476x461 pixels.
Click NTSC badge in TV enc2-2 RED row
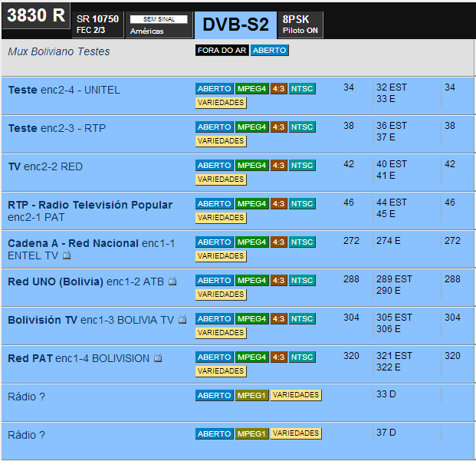(x=302, y=165)
